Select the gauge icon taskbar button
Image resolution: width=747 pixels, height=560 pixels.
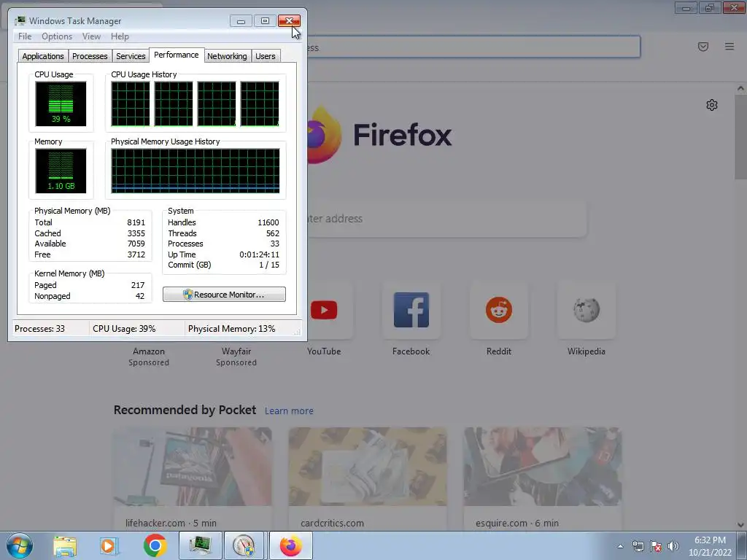(x=244, y=545)
